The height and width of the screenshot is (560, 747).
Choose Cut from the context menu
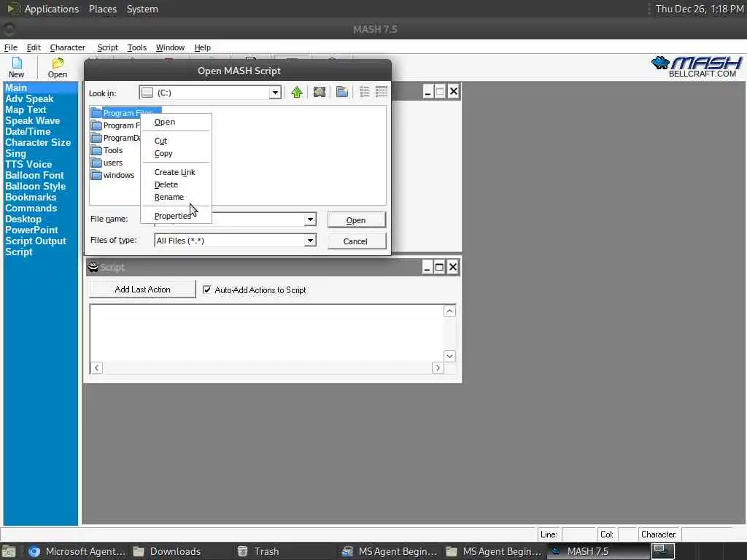(x=160, y=141)
